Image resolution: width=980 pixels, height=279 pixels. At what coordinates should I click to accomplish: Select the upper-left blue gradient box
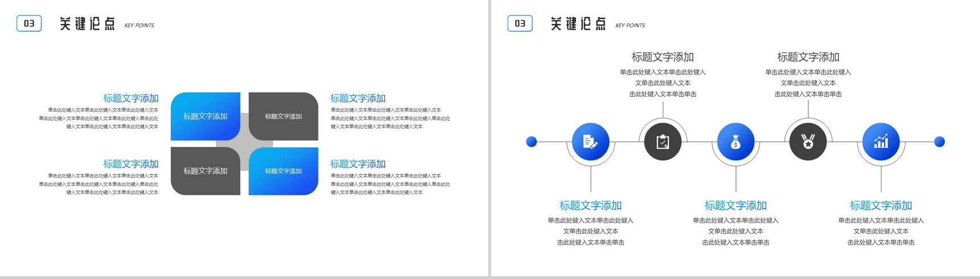tap(205, 116)
